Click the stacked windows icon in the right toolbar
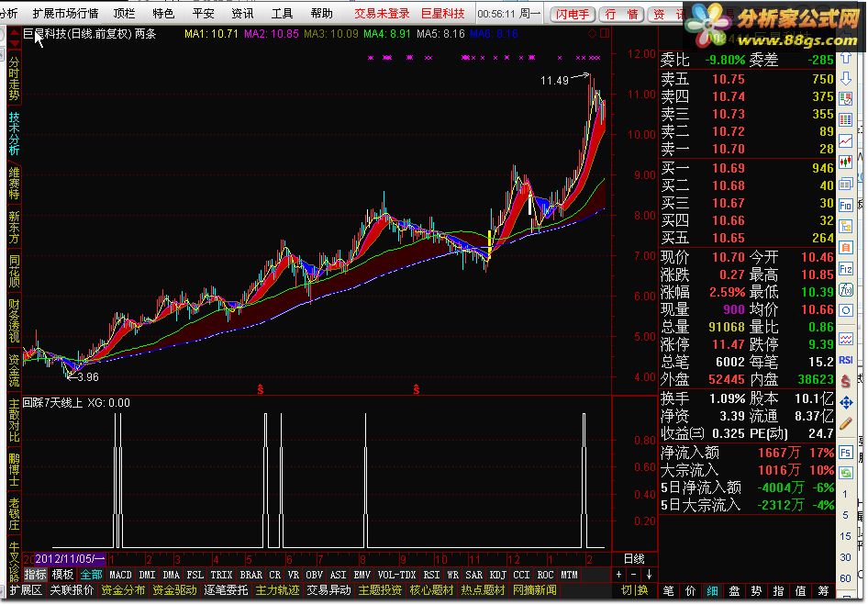Image resolution: width=868 pixels, height=605 pixels. [845, 184]
